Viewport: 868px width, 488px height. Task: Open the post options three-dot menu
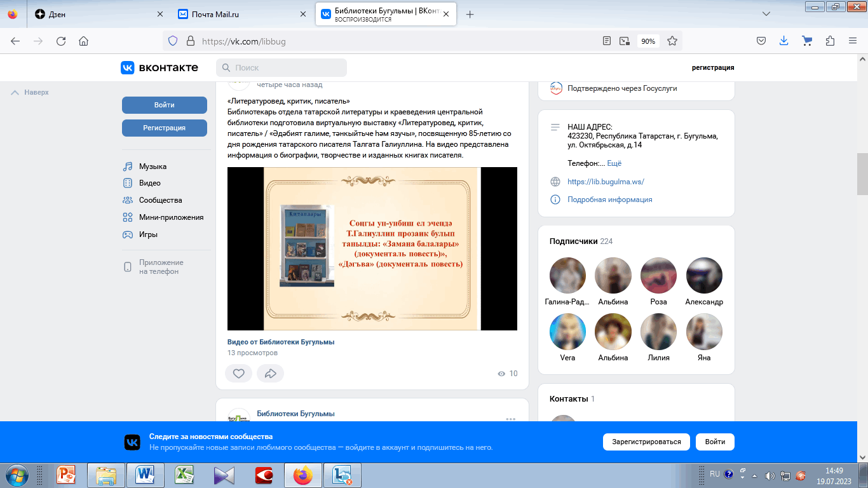pos(511,419)
